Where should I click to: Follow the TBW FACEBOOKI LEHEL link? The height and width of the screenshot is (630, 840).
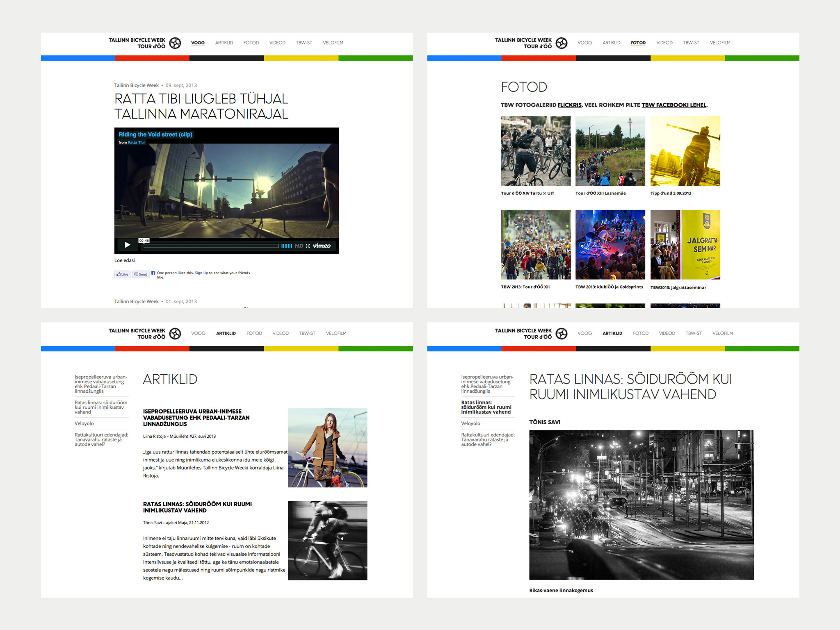[x=673, y=105]
